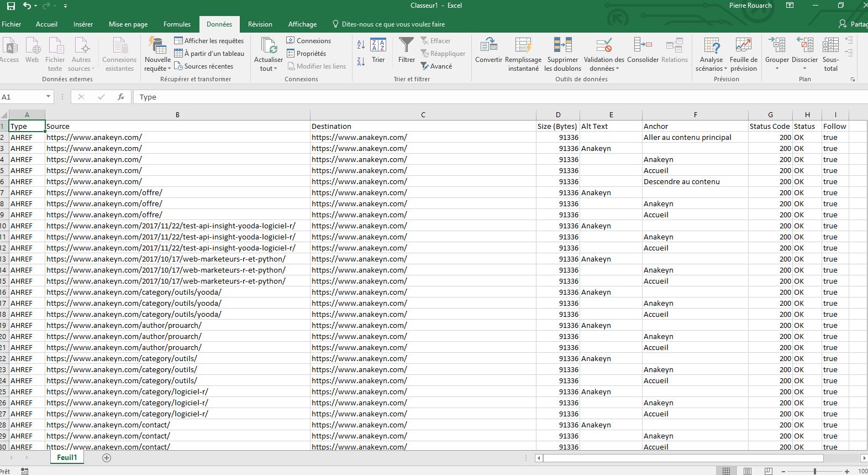Click the Insert Function fx icon

coord(120,97)
